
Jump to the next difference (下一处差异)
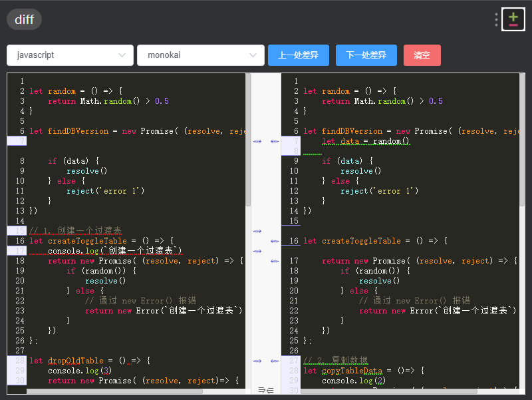[x=366, y=55]
